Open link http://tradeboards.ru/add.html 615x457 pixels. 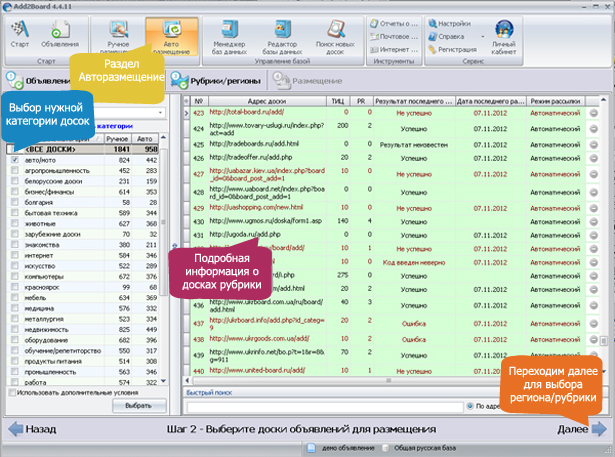[x=254, y=144]
